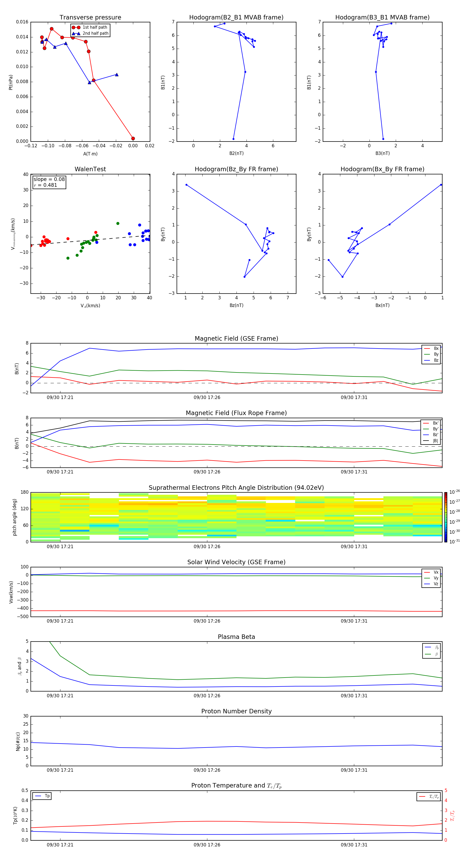The image size is (473, 868).
Task: Click the 'Vx' legend entry
Action: (431, 573)
